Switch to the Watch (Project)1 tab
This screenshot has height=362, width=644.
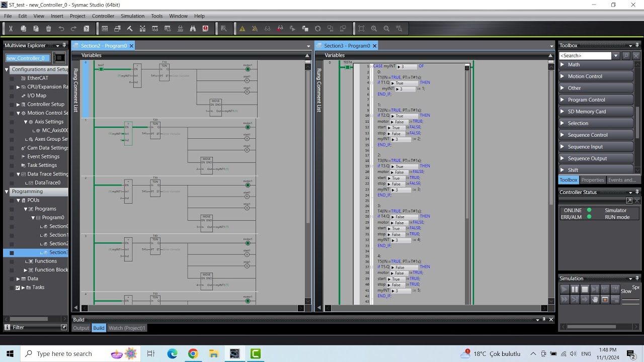(127, 328)
